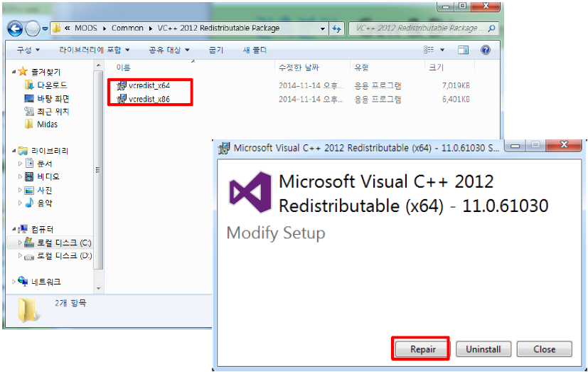588x372 pixels.
Task: Click the vcredist_x64 installer icon
Action: pos(122,85)
